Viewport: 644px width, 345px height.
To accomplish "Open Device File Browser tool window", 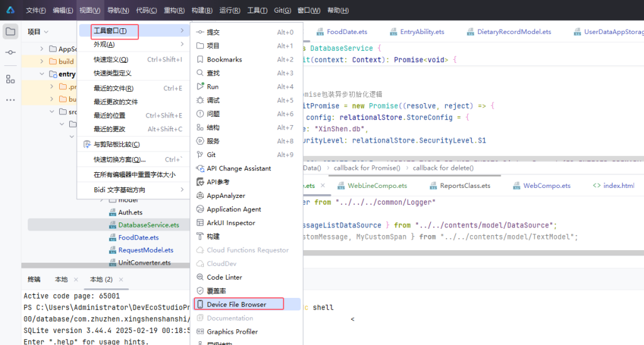I will 236,304.
